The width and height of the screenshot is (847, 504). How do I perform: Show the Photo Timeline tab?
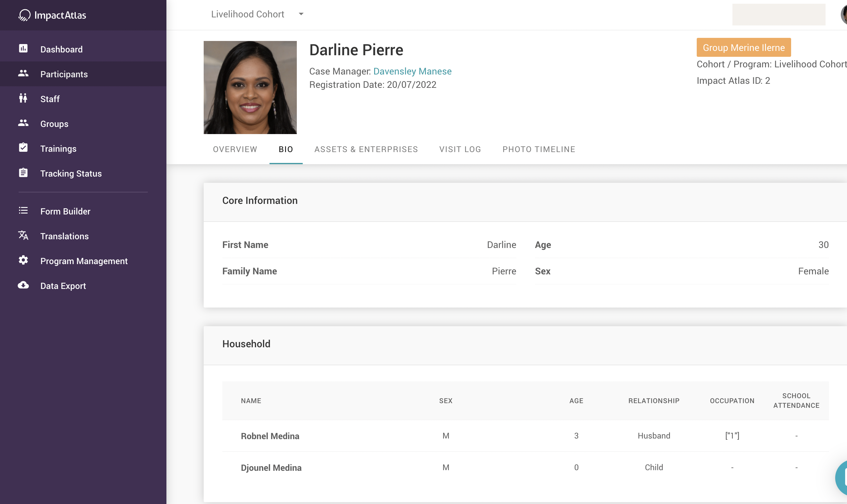point(538,150)
